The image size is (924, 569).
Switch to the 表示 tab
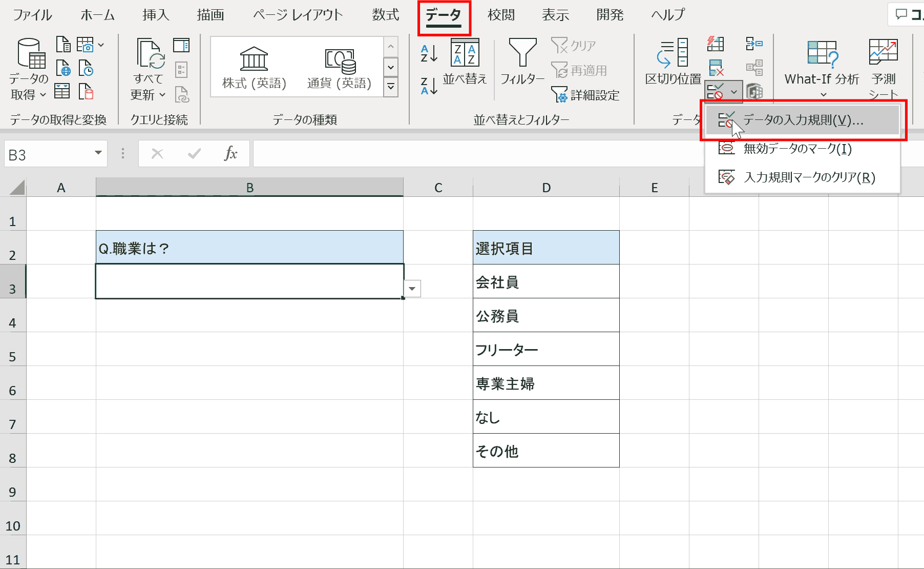[555, 14]
